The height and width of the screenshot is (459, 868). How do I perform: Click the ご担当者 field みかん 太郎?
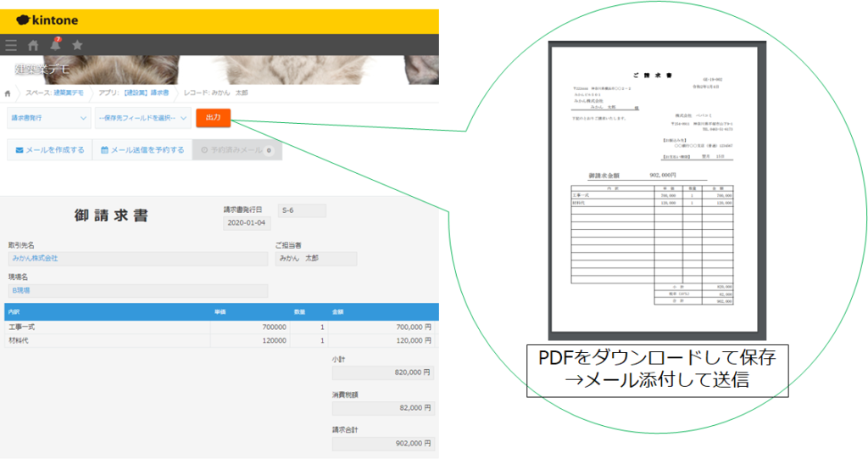point(316,258)
